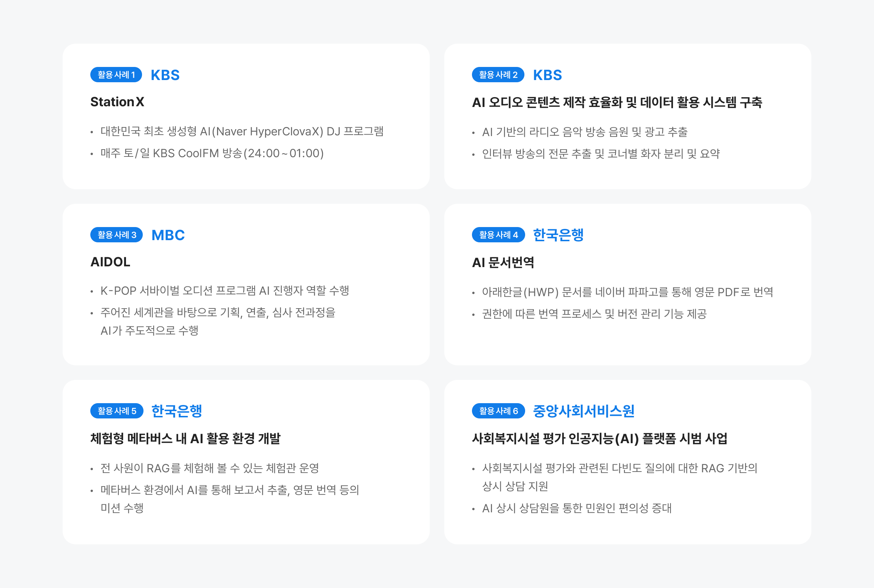Click the 사회복지시설 평가 인공지능(AI) 플랫폼 시범 사업 title
This screenshot has width=874, height=588.
[x=599, y=438]
